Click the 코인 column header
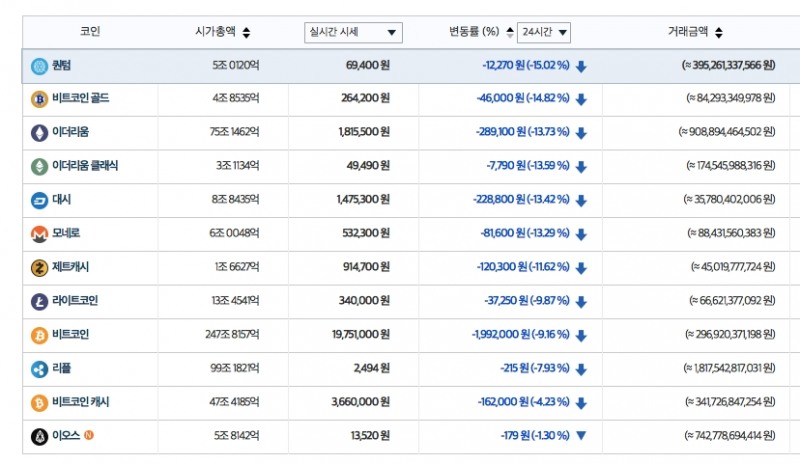Screen dimensions: 800x464 pos(90,31)
